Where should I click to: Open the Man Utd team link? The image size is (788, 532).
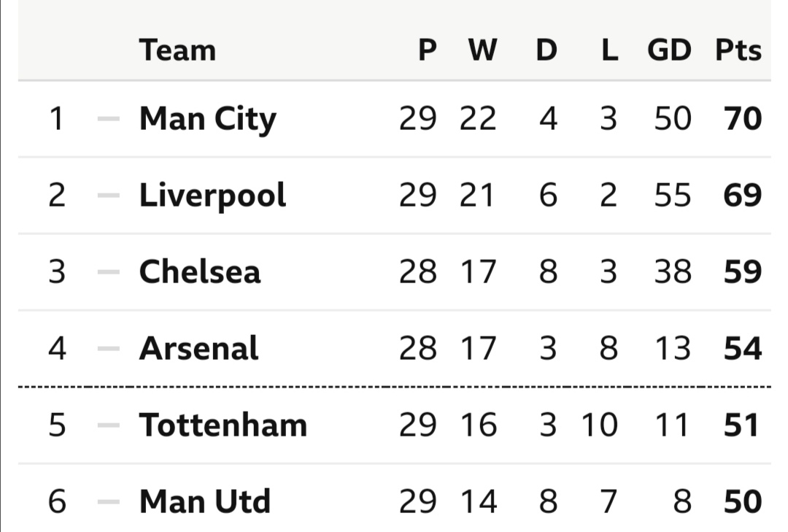[204, 502]
